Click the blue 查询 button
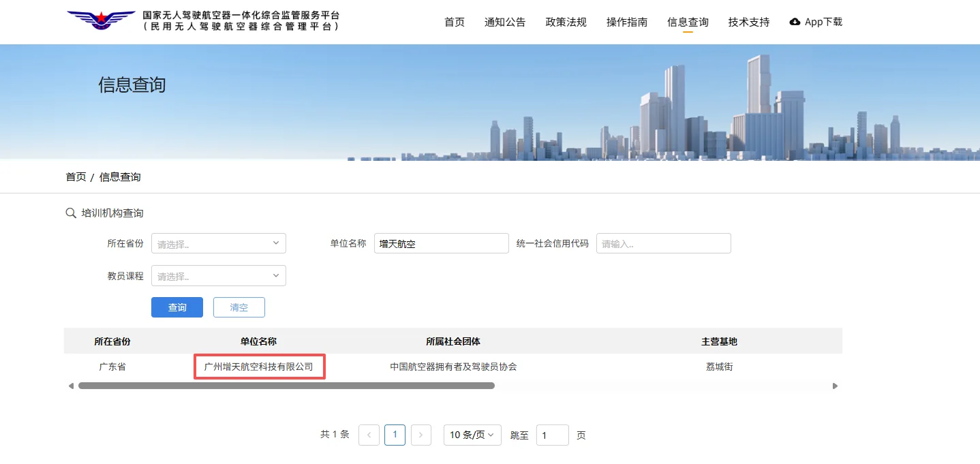The image size is (980, 464). coord(177,307)
